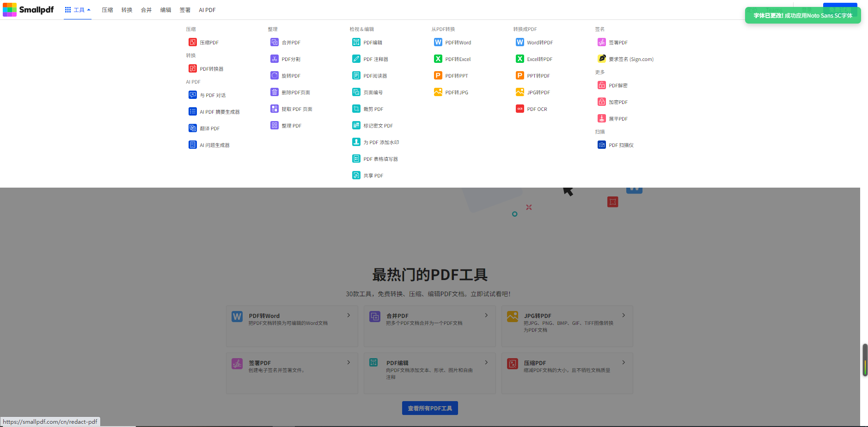Screen dimensions: 868x427
Task: Click the Excel转PDF green icon
Action: pyautogui.click(x=520, y=59)
